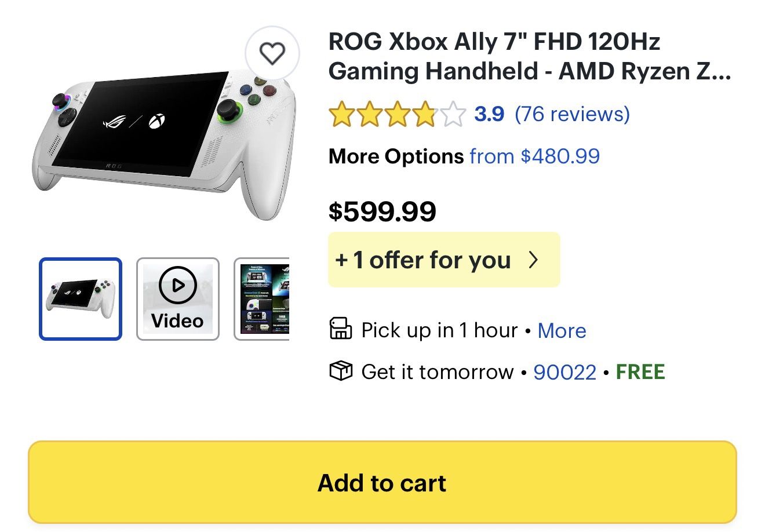Click the shipping box icon
This screenshot has height=532, width=765.
[x=342, y=371]
